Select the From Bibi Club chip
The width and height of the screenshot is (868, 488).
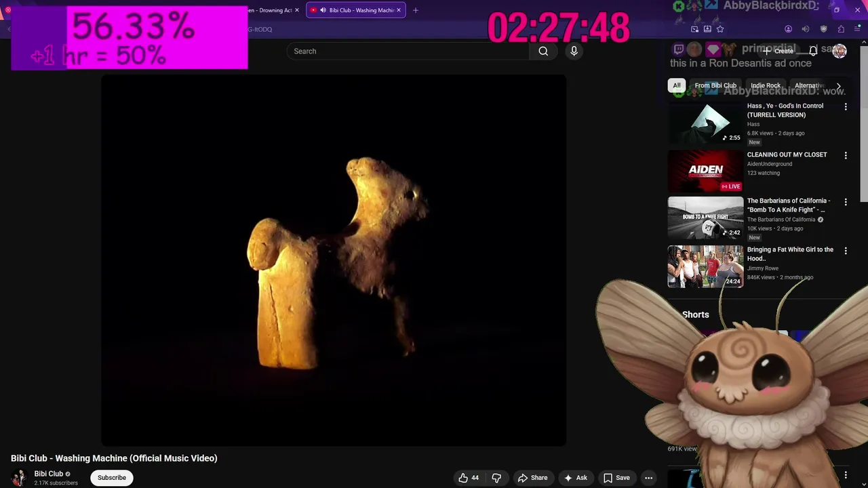[715, 85]
